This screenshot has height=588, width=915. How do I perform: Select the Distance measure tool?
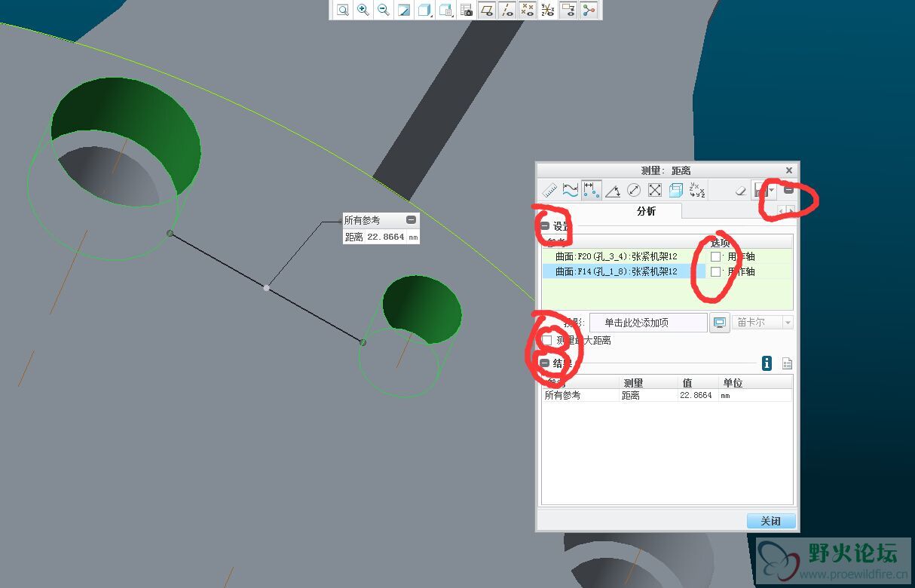592,191
